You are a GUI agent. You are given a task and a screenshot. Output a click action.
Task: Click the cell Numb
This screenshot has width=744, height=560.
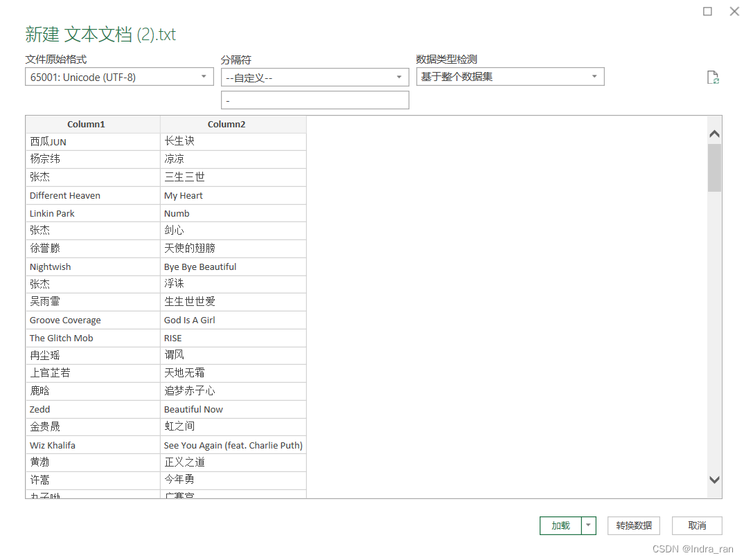pyautogui.click(x=233, y=213)
